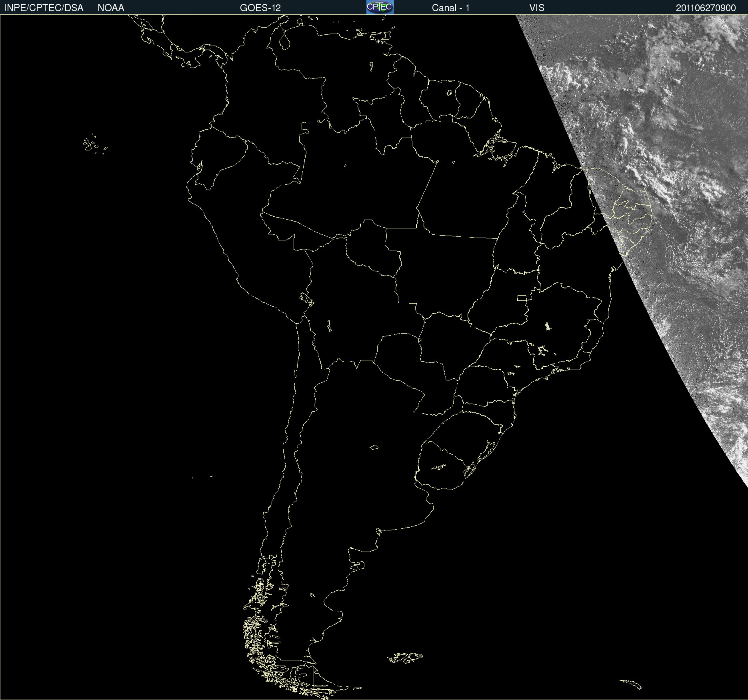Click the GOES-12 satellite name
748x700 pixels.
click(x=260, y=8)
